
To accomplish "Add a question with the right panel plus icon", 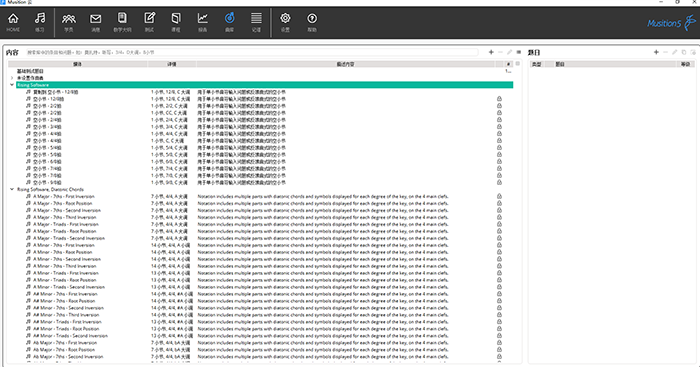I will tap(656, 52).
